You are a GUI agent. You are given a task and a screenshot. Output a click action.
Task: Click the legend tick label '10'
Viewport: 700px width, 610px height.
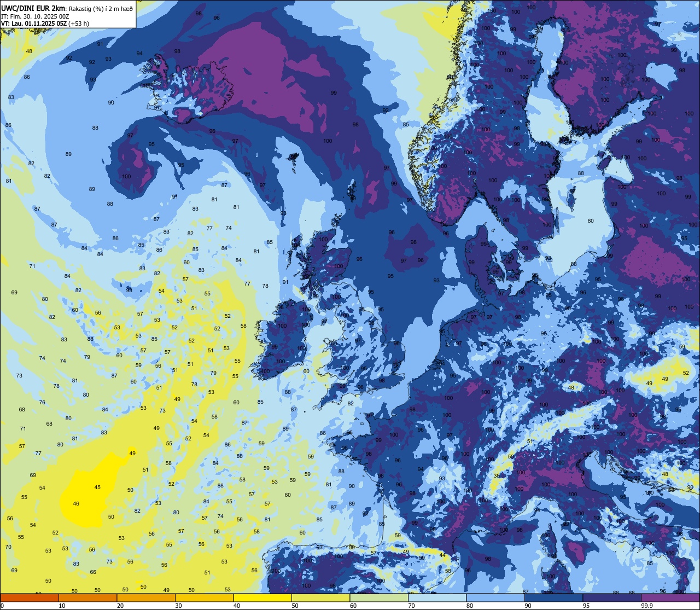click(x=62, y=606)
